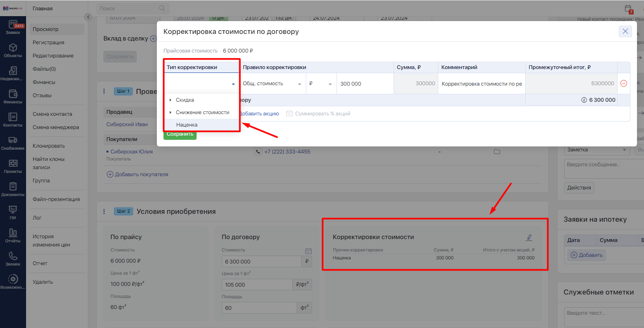Open the Тип корректировки dropdown
The height and width of the screenshot is (328, 644).
pyautogui.click(x=201, y=84)
